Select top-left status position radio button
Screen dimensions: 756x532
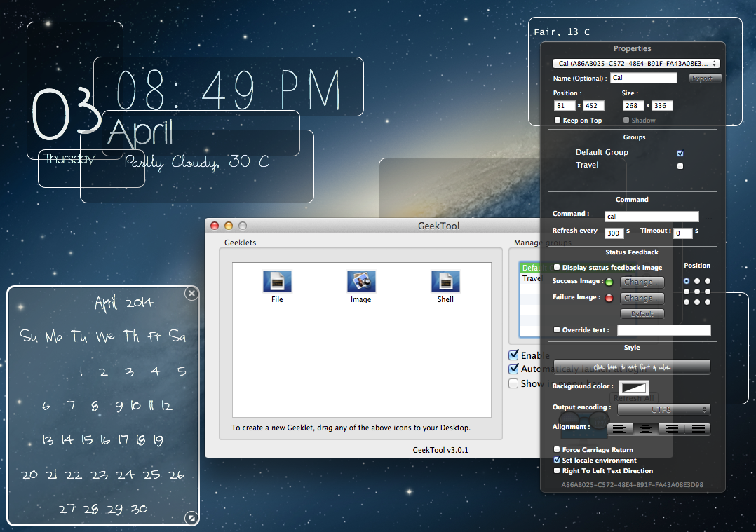coord(687,281)
